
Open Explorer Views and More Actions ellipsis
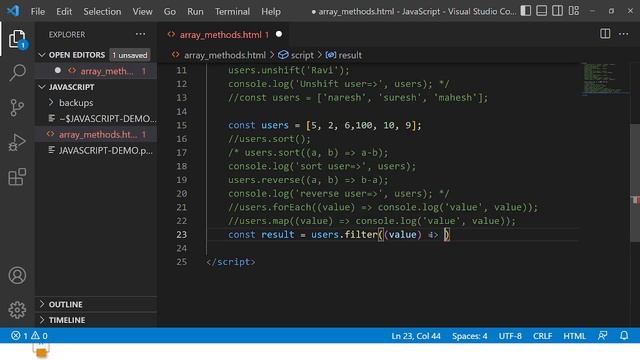140,34
